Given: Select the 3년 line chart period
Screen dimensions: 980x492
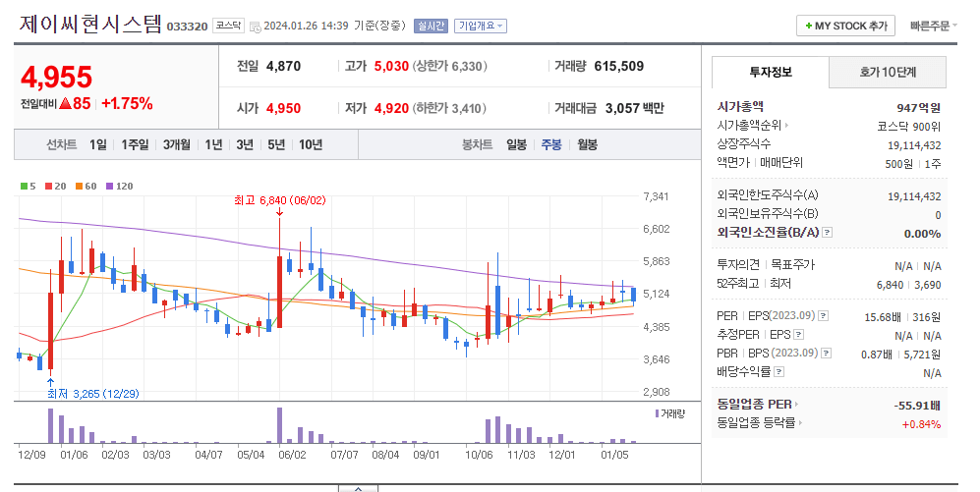Looking at the screenshot, I should coord(245,145).
